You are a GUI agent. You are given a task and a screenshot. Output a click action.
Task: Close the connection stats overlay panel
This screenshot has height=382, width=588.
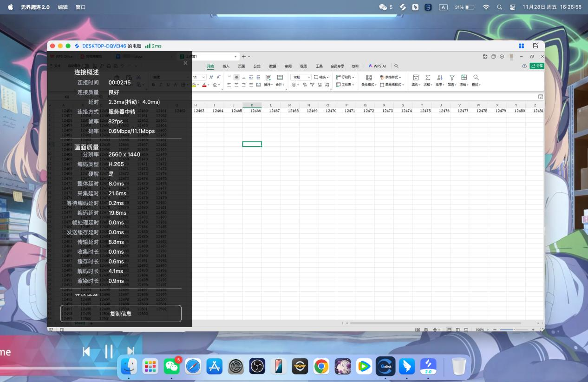(185, 63)
